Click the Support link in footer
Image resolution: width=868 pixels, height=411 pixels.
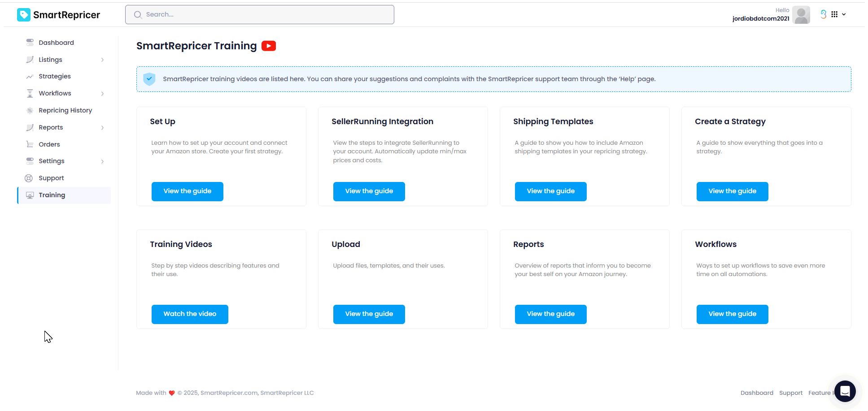[x=791, y=393]
